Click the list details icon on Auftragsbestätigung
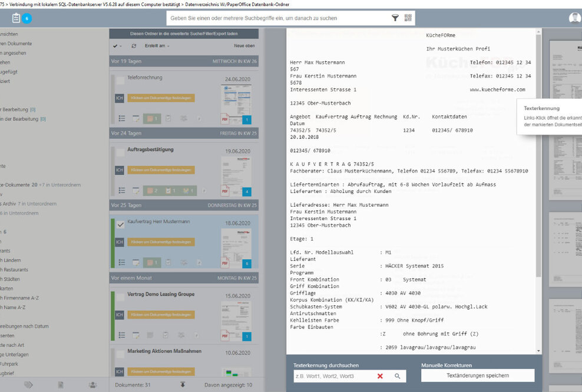Image resolution: width=582 pixels, height=392 pixels. pyautogui.click(x=122, y=191)
